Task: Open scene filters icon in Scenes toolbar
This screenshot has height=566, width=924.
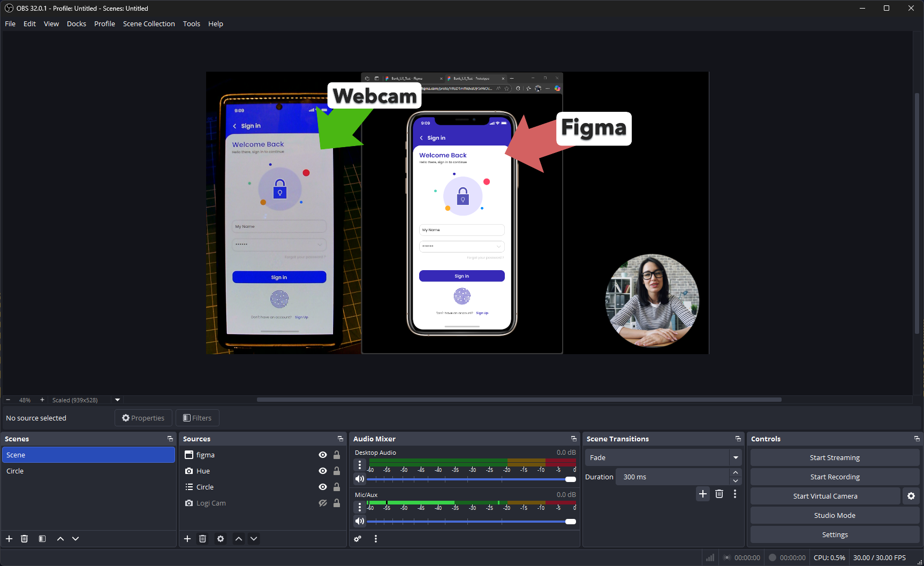Action: pos(42,539)
